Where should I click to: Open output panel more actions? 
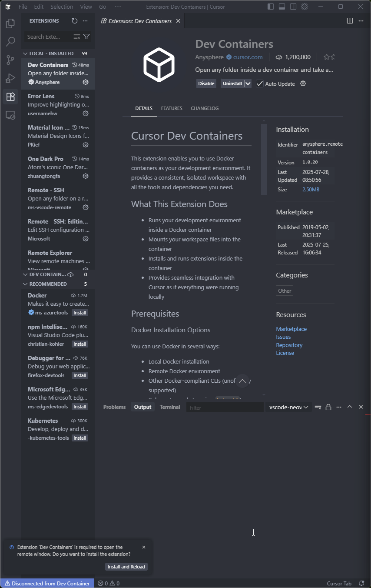(x=339, y=407)
